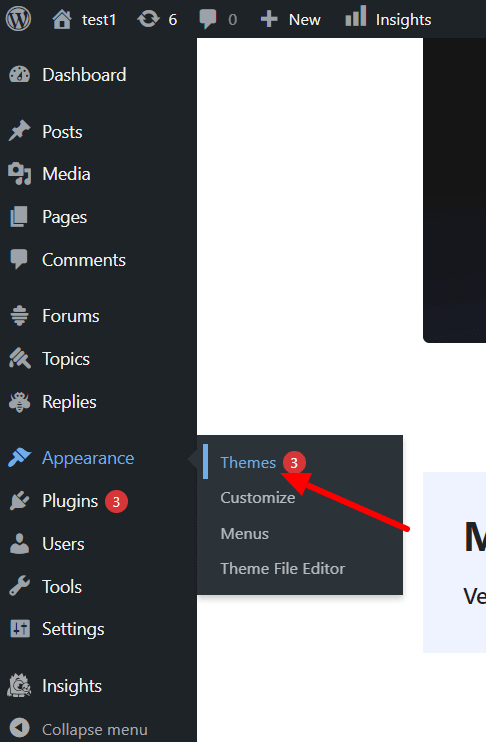Viewport: 486px width, 742px height.
Task: Select Pages in the sidebar
Action: [x=64, y=218]
